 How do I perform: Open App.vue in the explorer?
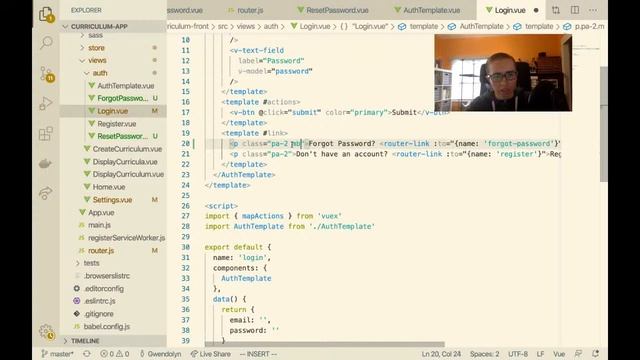tap(101, 213)
